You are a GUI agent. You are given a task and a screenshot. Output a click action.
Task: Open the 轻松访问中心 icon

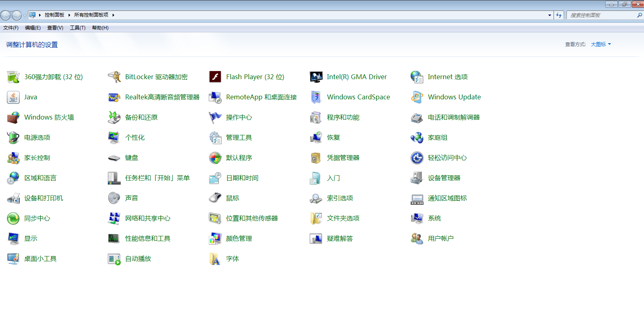[417, 158]
